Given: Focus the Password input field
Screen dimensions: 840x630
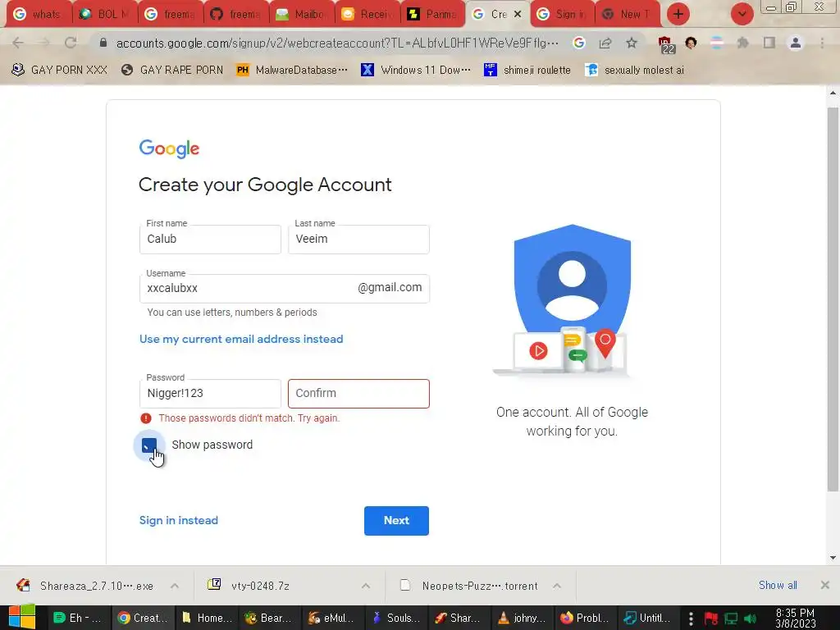Looking at the screenshot, I should [210, 393].
